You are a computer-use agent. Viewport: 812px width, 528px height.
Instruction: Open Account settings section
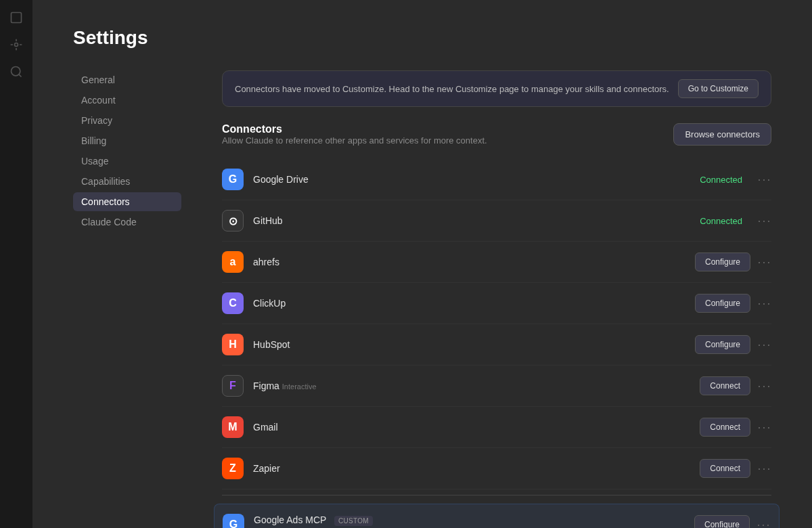(127, 100)
